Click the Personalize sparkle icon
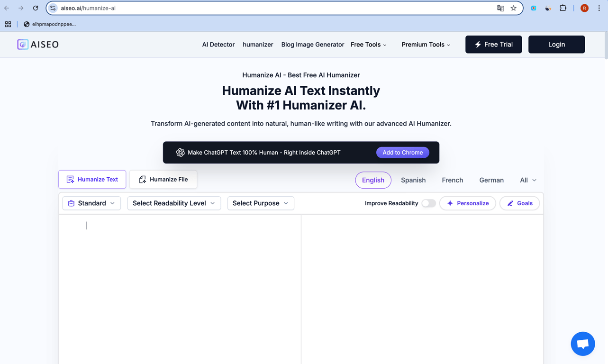 tap(450, 203)
